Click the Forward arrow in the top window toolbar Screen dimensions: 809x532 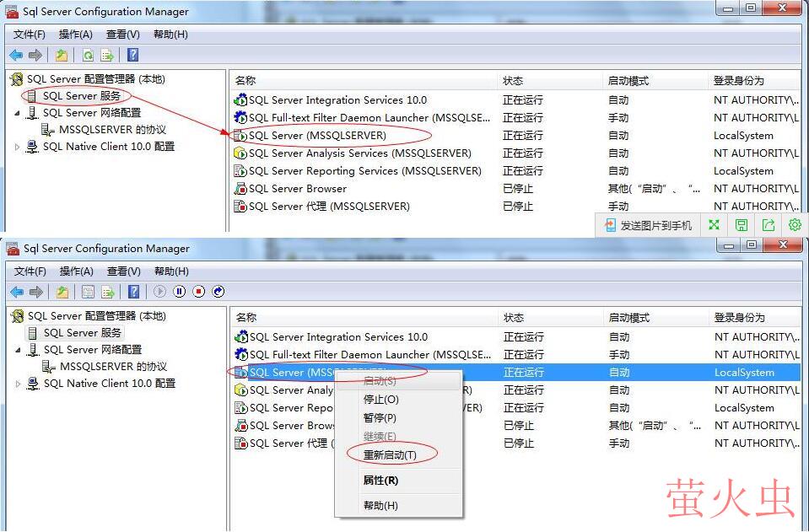[x=35, y=55]
